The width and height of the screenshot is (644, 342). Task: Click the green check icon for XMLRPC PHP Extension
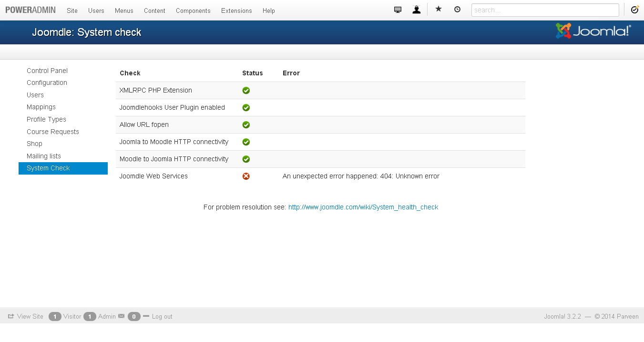pos(246,90)
